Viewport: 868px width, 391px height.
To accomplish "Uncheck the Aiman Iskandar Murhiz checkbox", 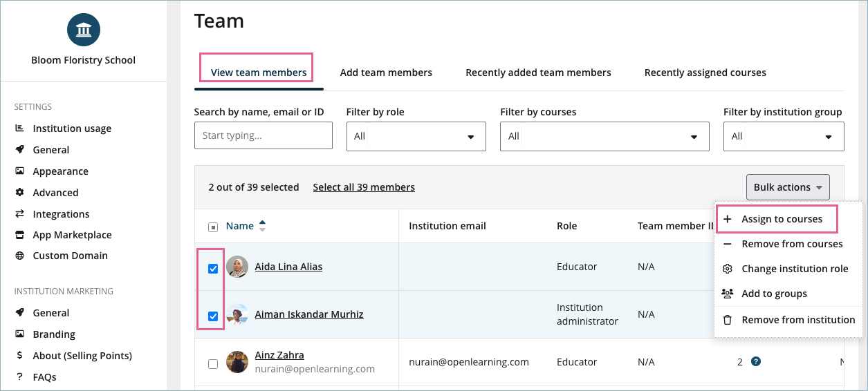I will (213, 316).
